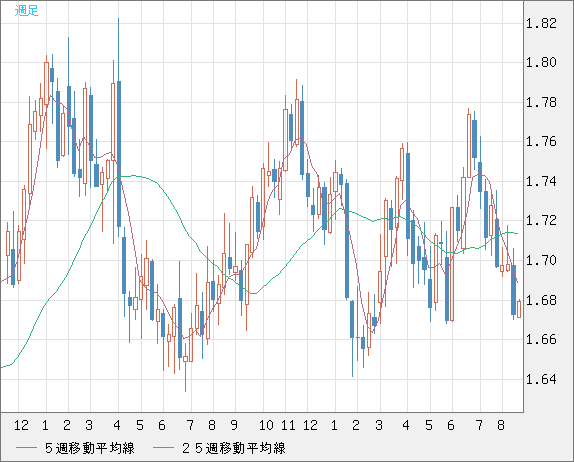Select the 5週移動平均線 legend label
Viewport: 574px width, 462px height.
point(90,448)
